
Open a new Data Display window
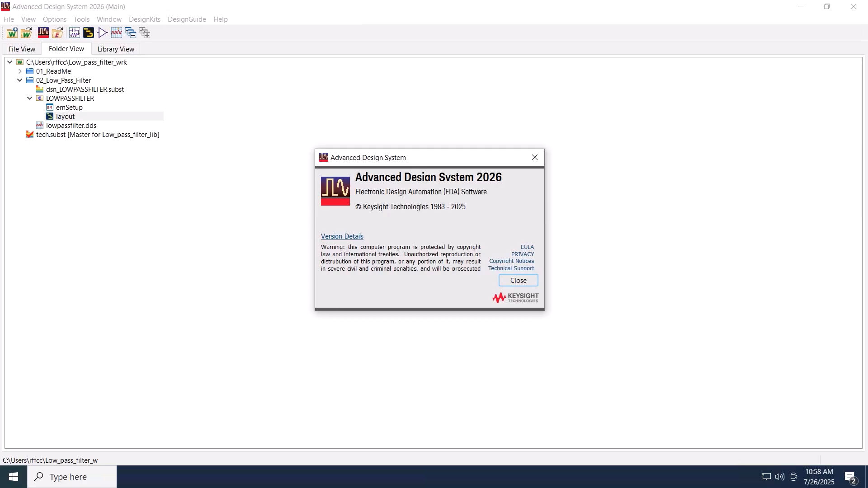click(117, 33)
